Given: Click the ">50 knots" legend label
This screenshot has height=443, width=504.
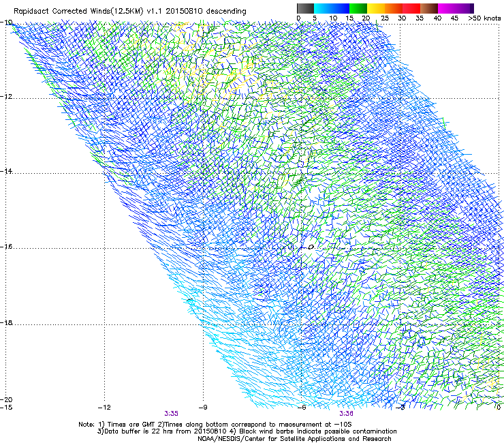Looking at the screenshot, I should click(484, 18).
